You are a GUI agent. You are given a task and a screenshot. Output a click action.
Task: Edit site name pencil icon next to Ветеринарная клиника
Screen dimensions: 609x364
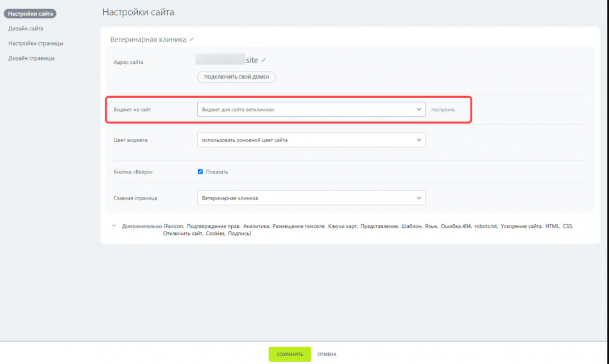click(192, 40)
